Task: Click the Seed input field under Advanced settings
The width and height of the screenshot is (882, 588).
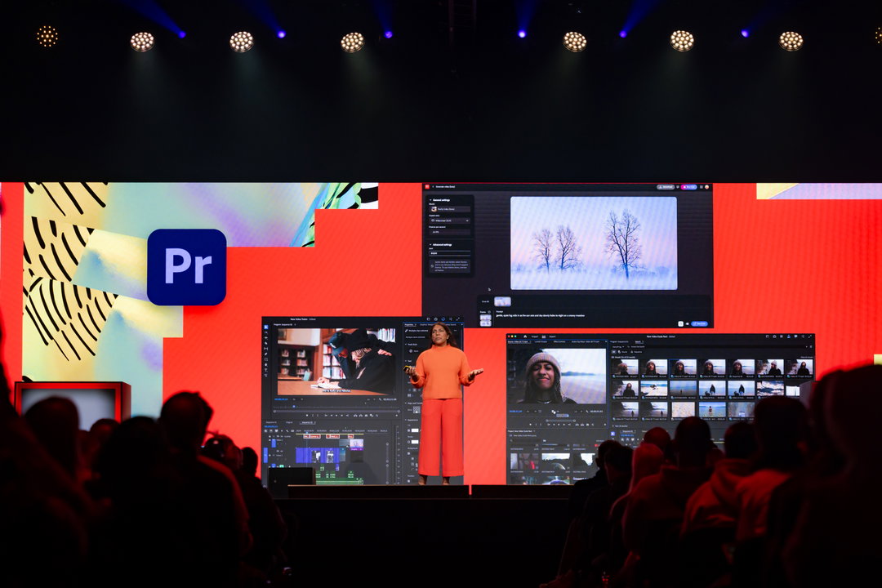Action: (x=449, y=253)
